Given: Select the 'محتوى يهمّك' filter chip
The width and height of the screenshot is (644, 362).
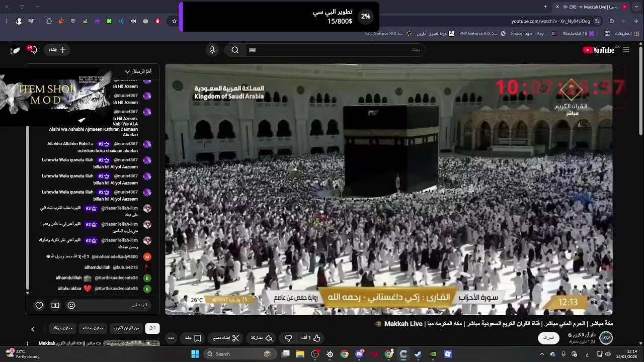Looking at the screenshot, I should pos(63,328).
